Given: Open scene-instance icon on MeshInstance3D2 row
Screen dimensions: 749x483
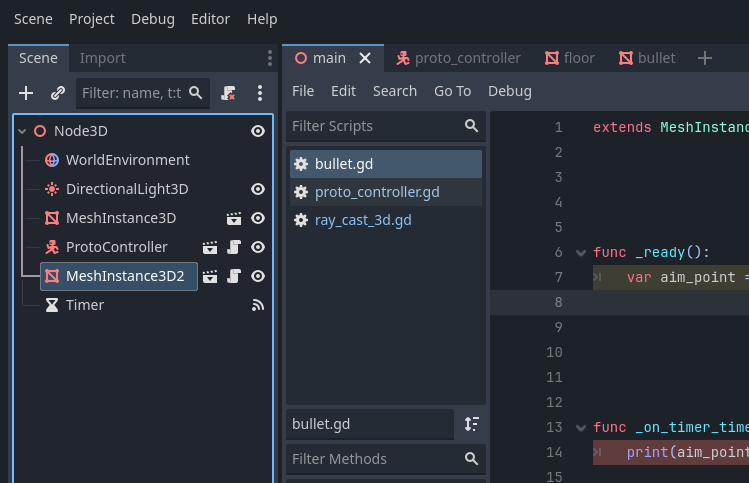Looking at the screenshot, I should coord(211,276).
